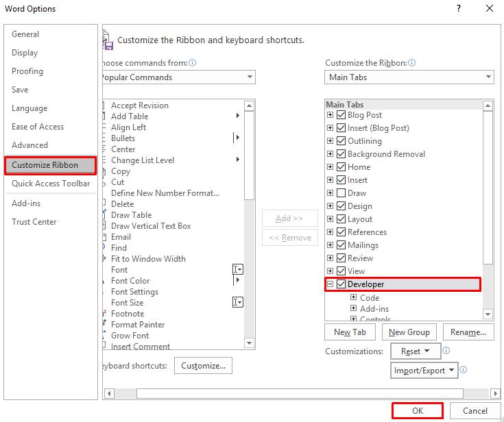The width and height of the screenshot is (504, 422).
Task: Click the help question mark icon
Action: pos(459,8)
